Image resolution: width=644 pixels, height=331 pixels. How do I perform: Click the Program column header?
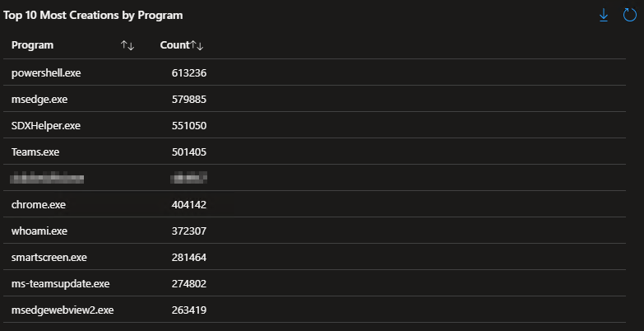(x=33, y=45)
